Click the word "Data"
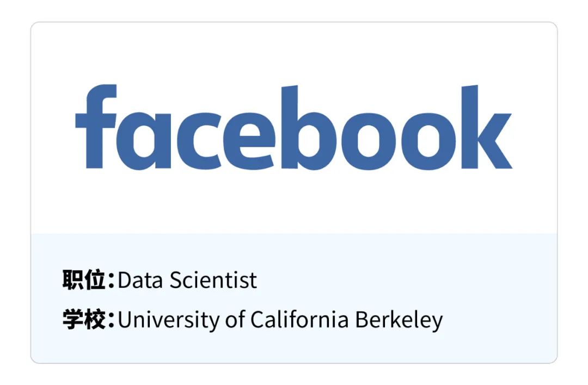This screenshot has height=385, width=588. pos(140,280)
